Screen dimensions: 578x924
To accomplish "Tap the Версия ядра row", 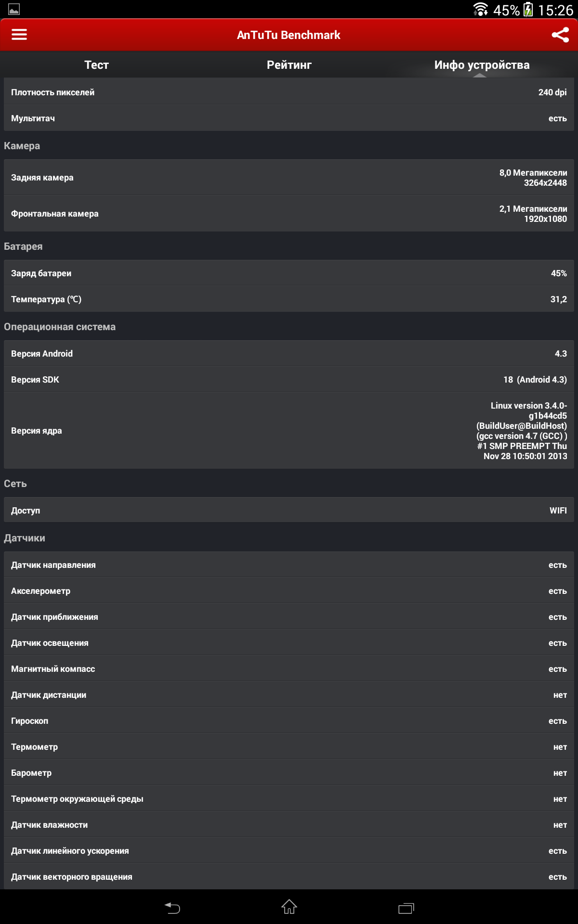I will [289, 431].
